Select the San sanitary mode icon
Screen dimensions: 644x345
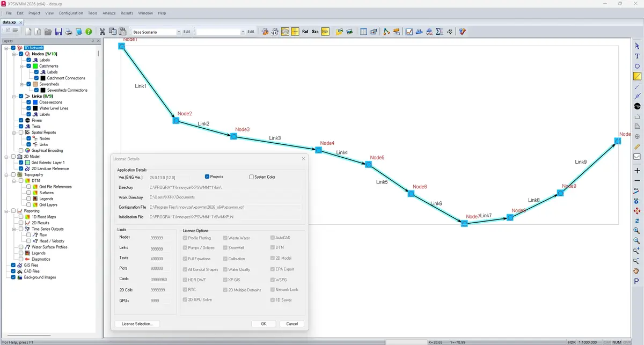(316, 32)
